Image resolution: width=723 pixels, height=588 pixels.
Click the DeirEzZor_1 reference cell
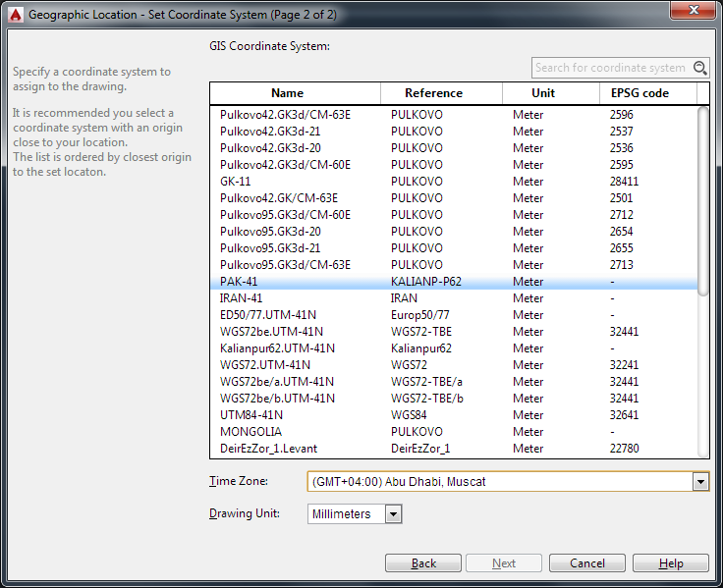point(420,449)
